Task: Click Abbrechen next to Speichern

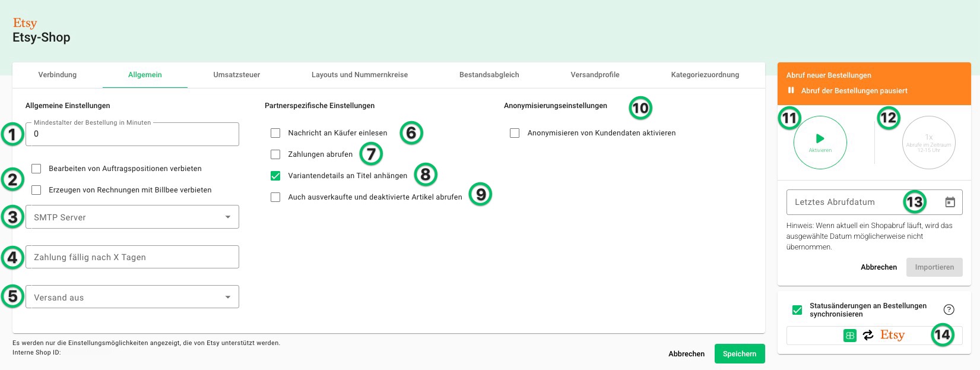Action: (687, 353)
